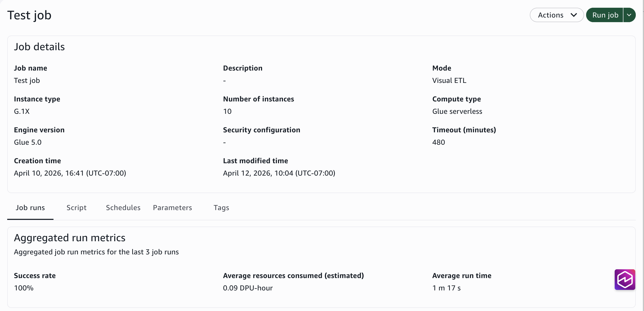Click the Visual ETL mode value
This screenshot has height=311, width=644.
coord(449,81)
